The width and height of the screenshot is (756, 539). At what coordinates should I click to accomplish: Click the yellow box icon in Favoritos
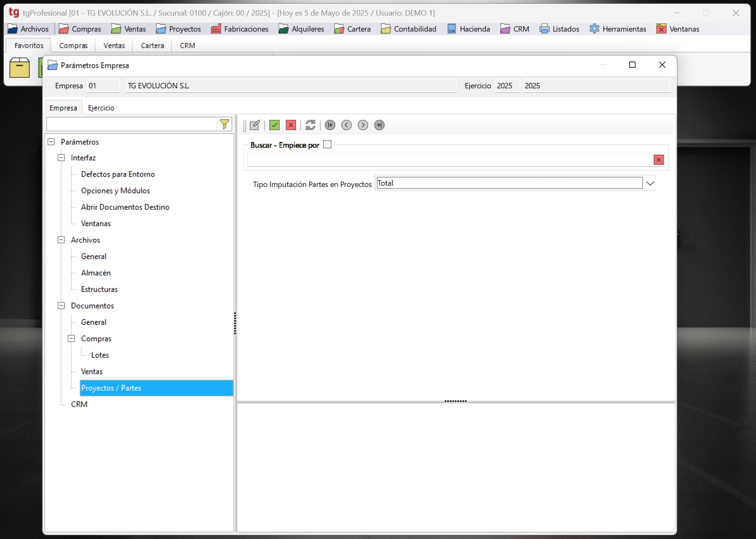coord(20,68)
